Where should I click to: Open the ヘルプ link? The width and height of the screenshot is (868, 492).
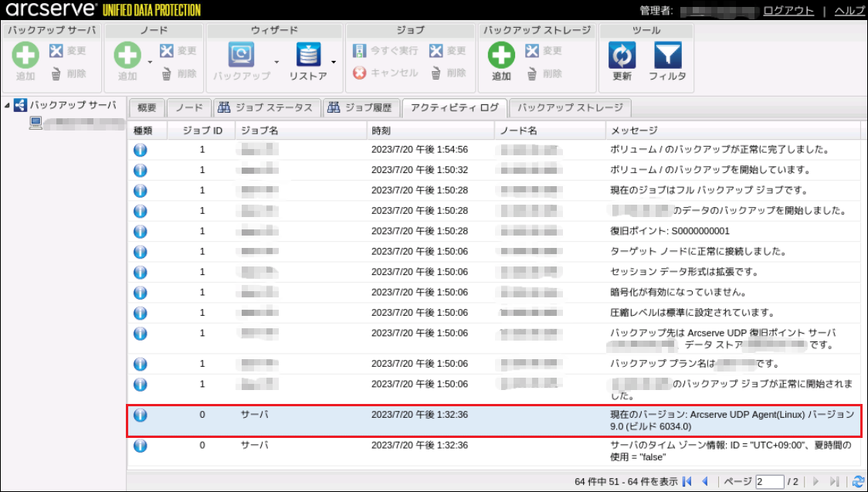click(x=849, y=10)
